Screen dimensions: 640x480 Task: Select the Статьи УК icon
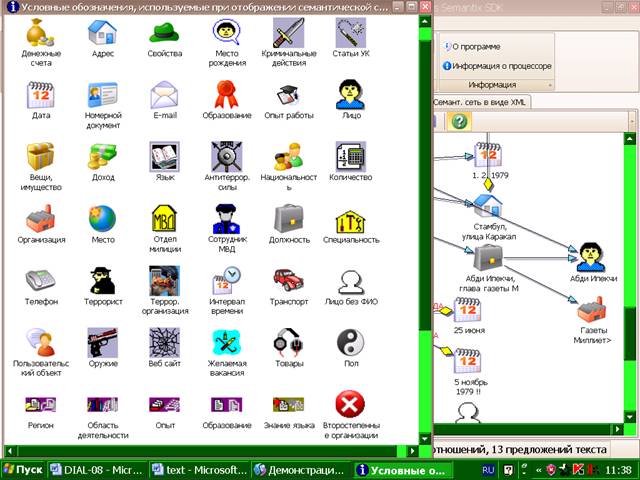click(351, 32)
